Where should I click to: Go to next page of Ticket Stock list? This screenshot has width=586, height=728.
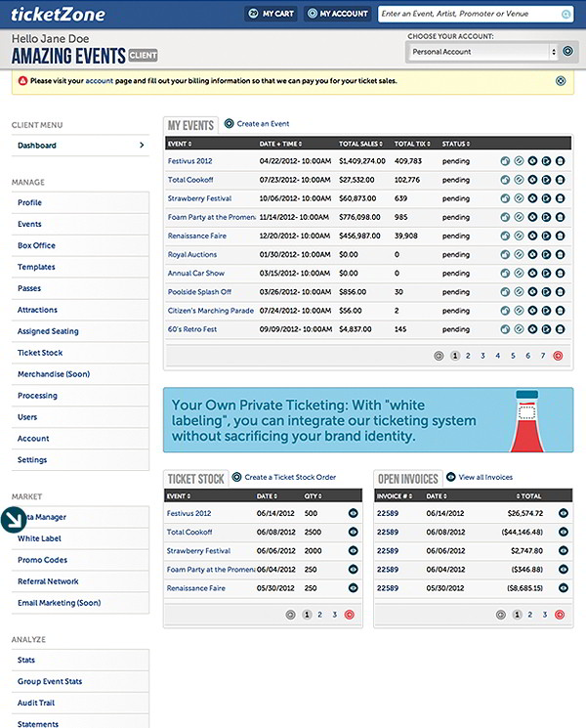click(x=350, y=615)
